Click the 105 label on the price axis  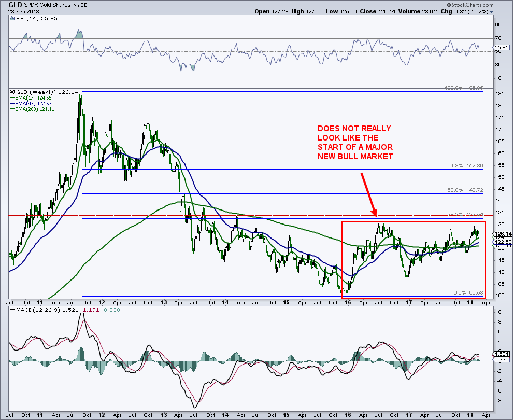pos(500,284)
